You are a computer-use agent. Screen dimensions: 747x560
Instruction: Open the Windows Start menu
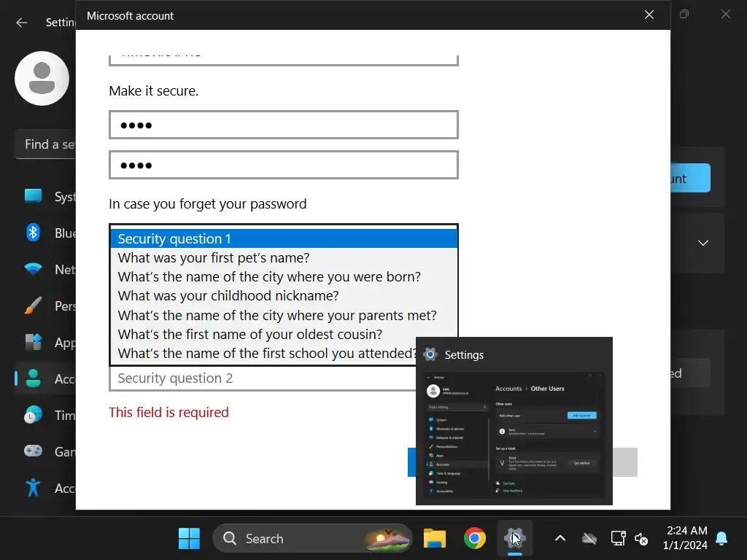pos(189,539)
